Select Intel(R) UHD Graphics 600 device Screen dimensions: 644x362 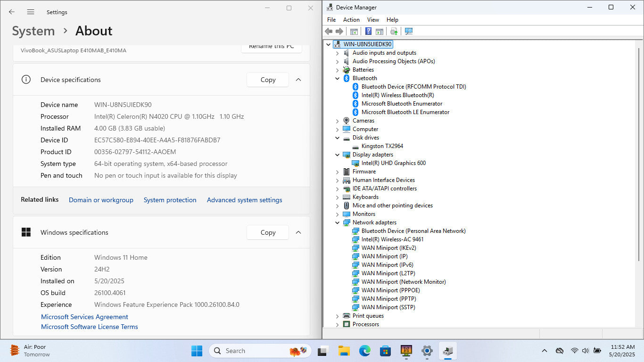click(x=393, y=163)
